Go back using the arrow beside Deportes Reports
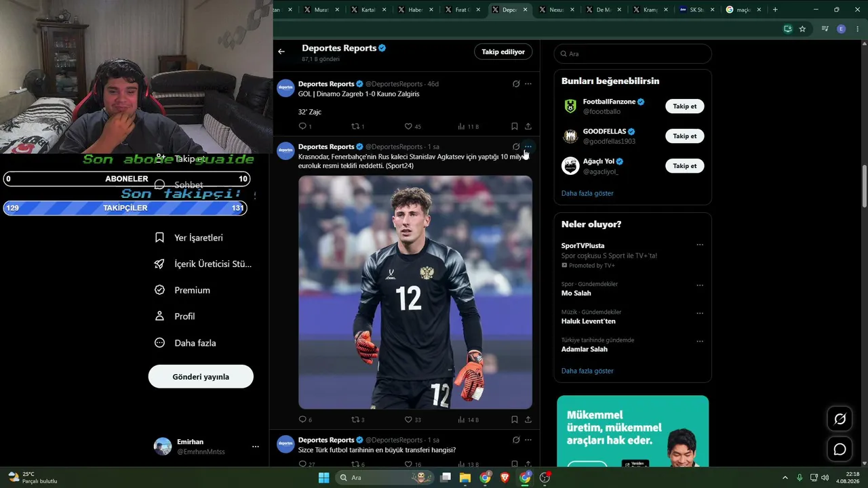This screenshot has height=488, width=868. (x=281, y=52)
